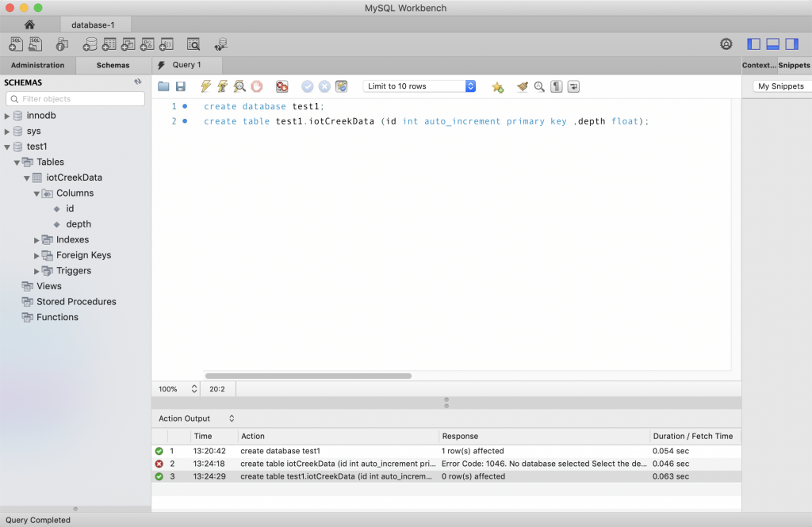Select the depth column
The image size is (812, 527).
(79, 224)
